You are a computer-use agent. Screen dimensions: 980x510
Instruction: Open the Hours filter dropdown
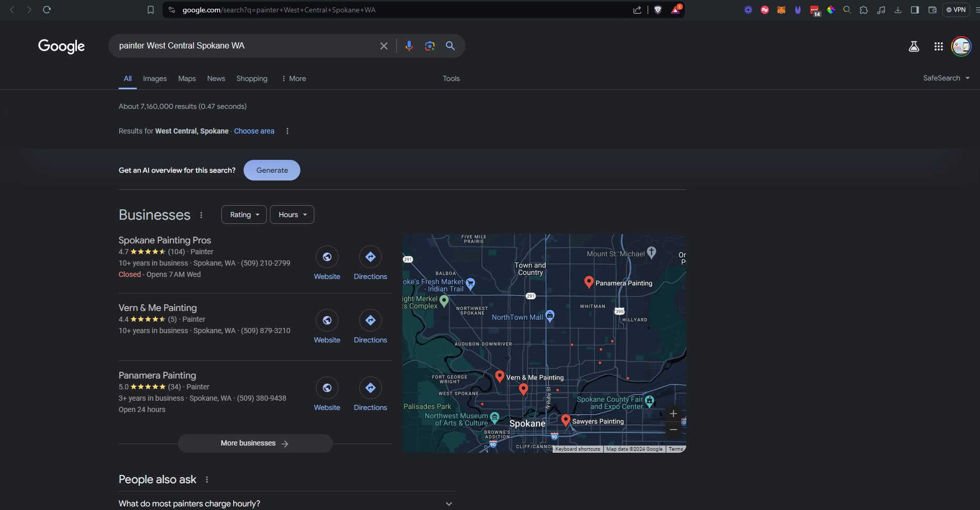point(292,215)
